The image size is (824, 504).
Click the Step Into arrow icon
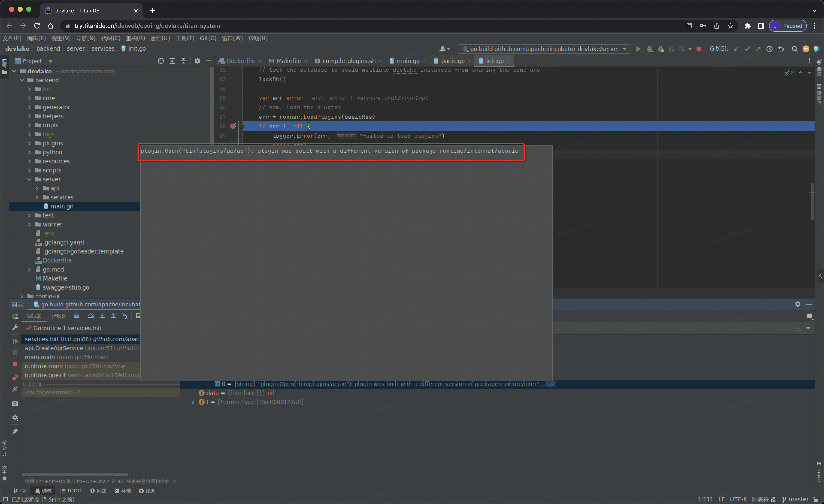point(102,316)
